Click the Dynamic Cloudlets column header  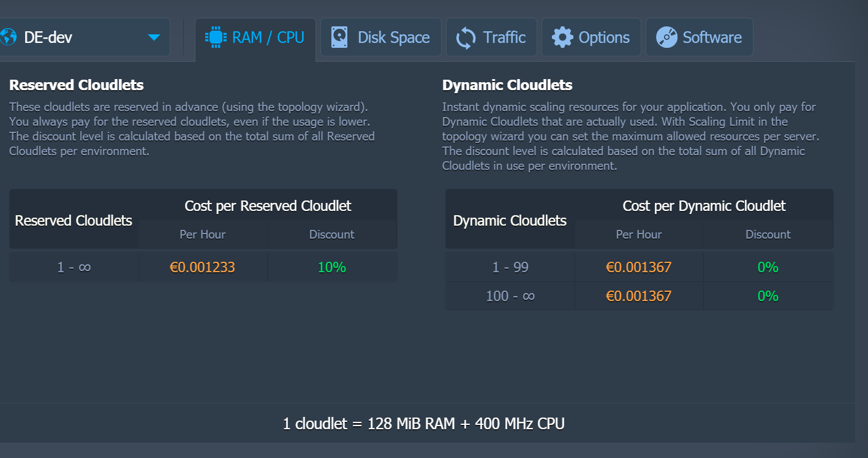(x=510, y=221)
